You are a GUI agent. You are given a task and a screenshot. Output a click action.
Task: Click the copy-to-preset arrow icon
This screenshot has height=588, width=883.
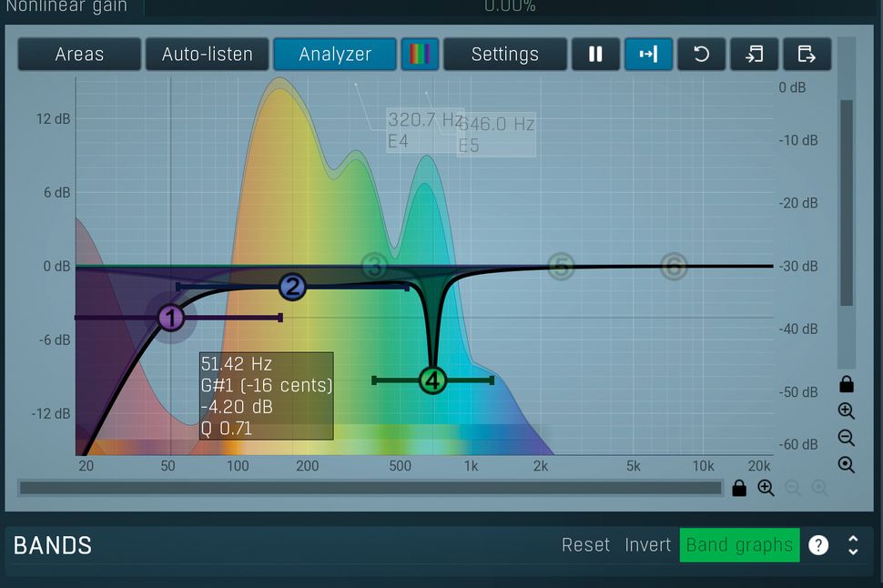pyautogui.click(x=754, y=54)
